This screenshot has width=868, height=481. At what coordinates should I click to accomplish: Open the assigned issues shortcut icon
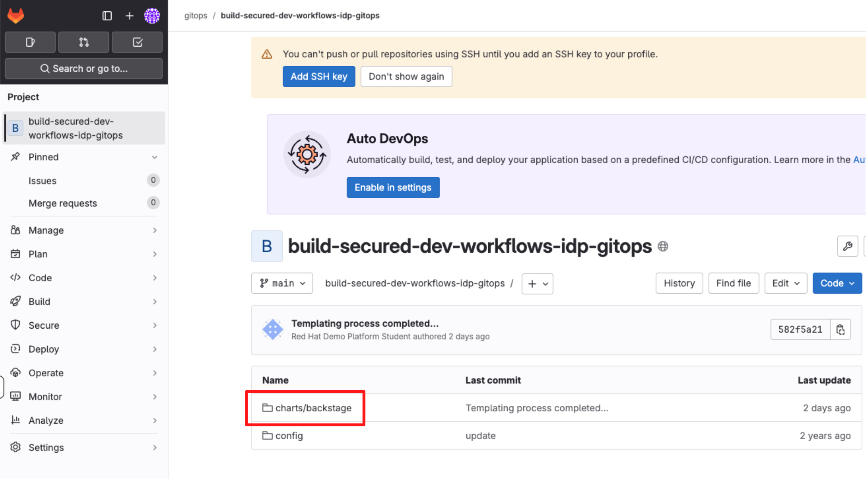(x=30, y=42)
